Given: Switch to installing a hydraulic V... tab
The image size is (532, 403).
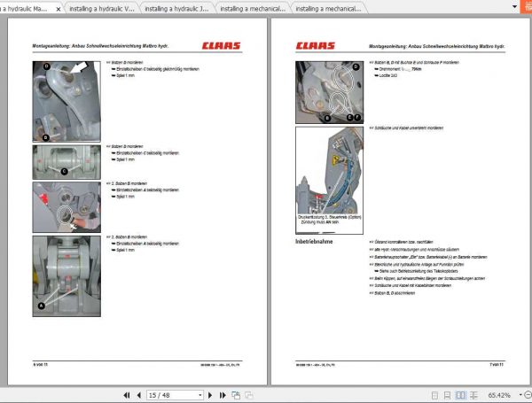Looking at the screenshot, I should pyautogui.click(x=102, y=9).
